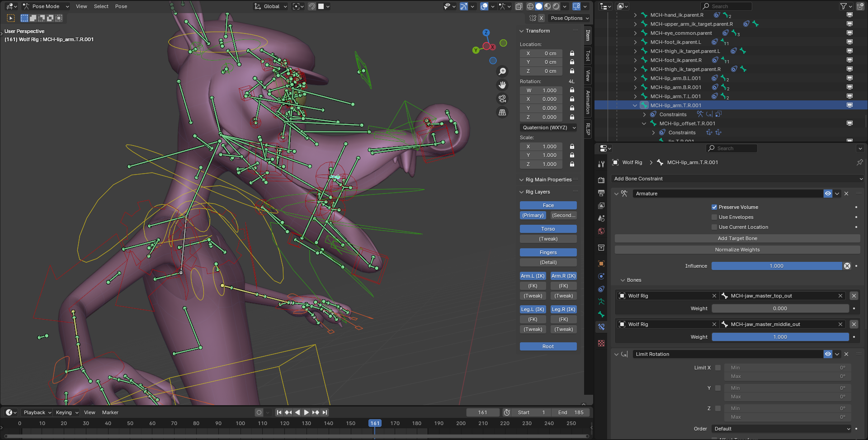The height and width of the screenshot is (440, 868).
Task: Toggle the camera view icon
Action: point(502,99)
